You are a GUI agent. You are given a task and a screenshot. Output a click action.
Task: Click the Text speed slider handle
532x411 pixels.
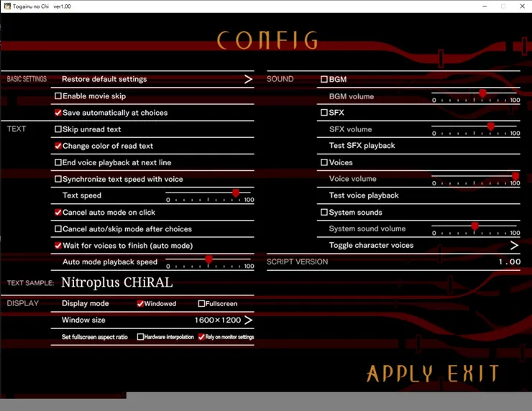(x=236, y=193)
